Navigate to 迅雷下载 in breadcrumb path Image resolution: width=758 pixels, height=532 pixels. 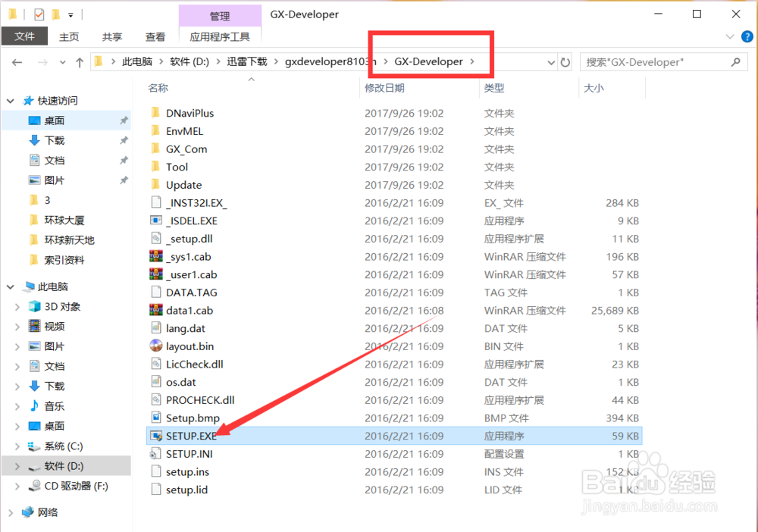pyautogui.click(x=247, y=62)
